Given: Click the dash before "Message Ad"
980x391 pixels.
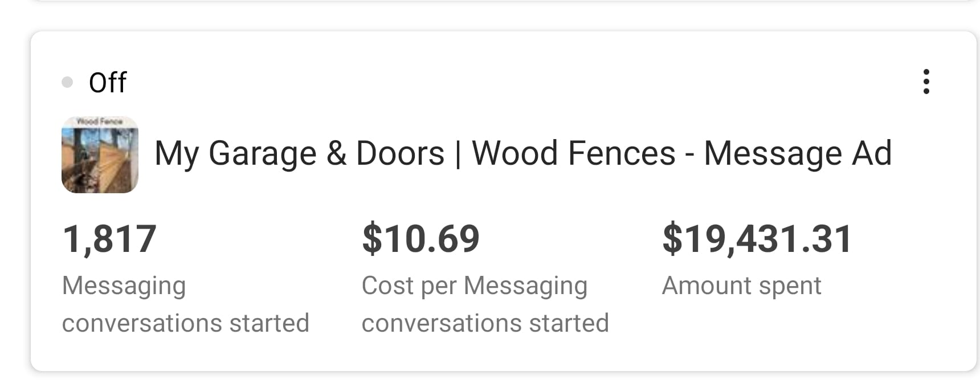Looking at the screenshot, I should [689, 155].
